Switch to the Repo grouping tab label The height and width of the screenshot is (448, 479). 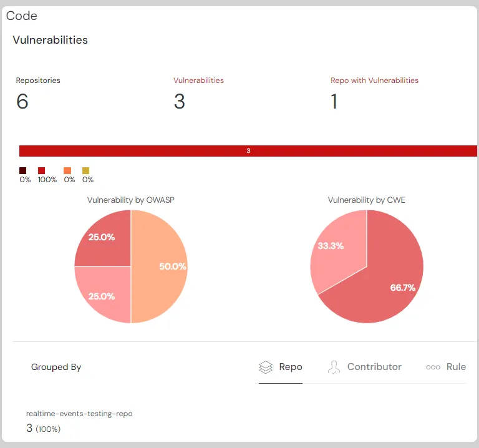(291, 367)
